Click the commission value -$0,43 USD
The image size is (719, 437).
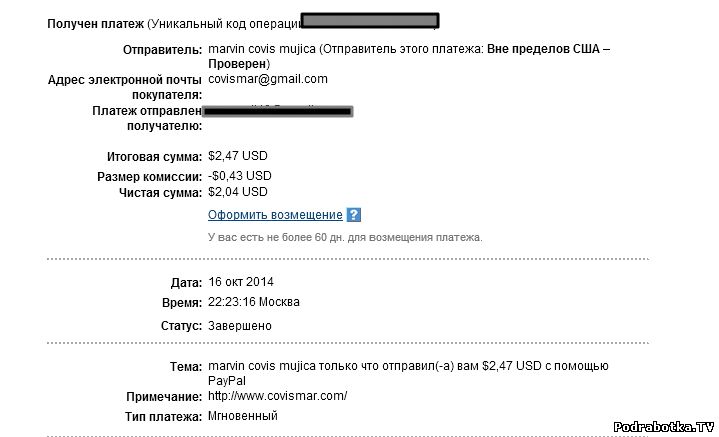(239, 175)
